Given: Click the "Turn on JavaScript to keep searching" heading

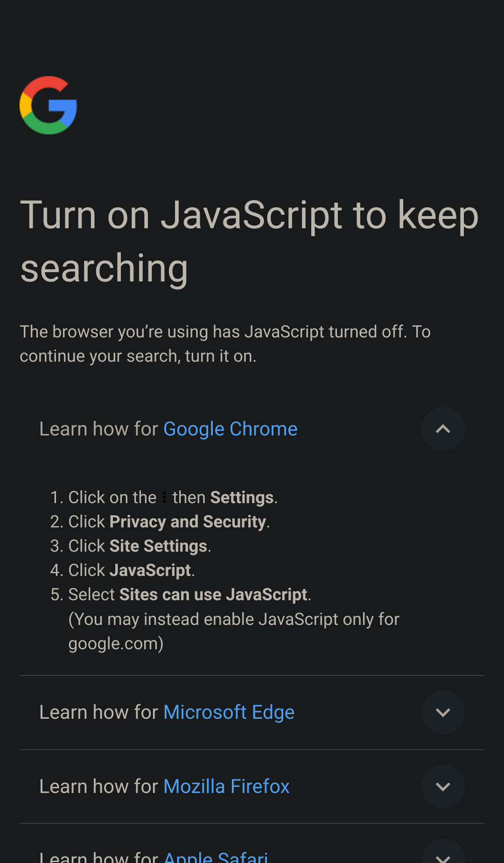Looking at the screenshot, I should (x=249, y=241).
